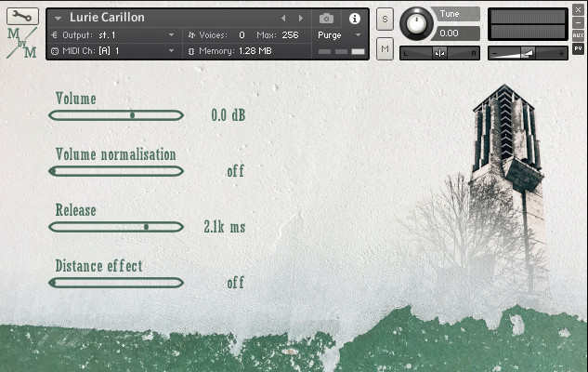Open instrument edit mode with wrench icon
Image resolution: width=588 pixels, height=372 pixels.
click(x=22, y=16)
